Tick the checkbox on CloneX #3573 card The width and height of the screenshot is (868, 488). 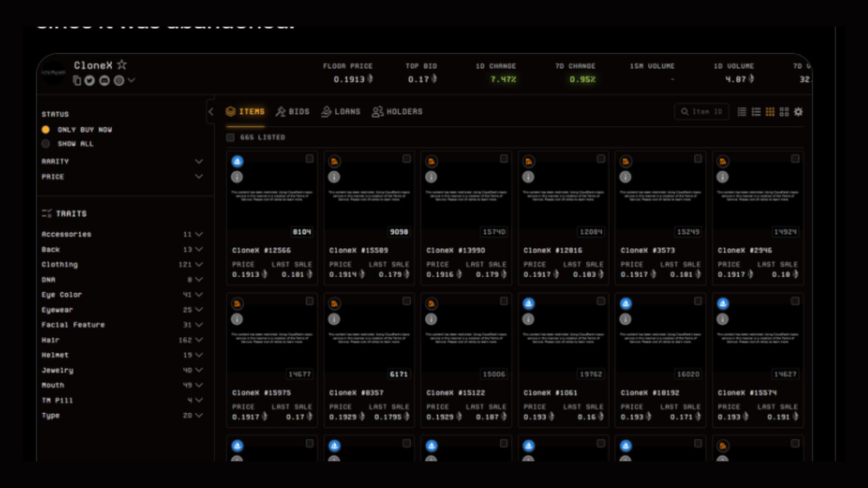click(698, 158)
